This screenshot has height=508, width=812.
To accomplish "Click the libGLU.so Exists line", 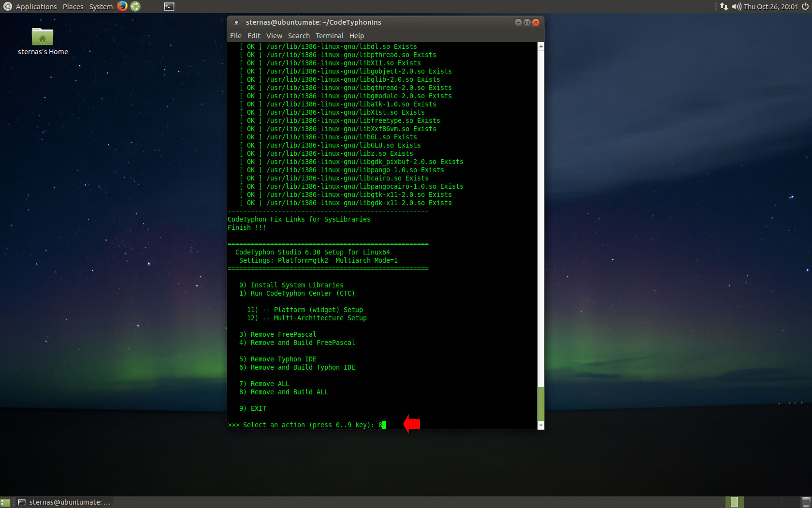I will point(330,145).
